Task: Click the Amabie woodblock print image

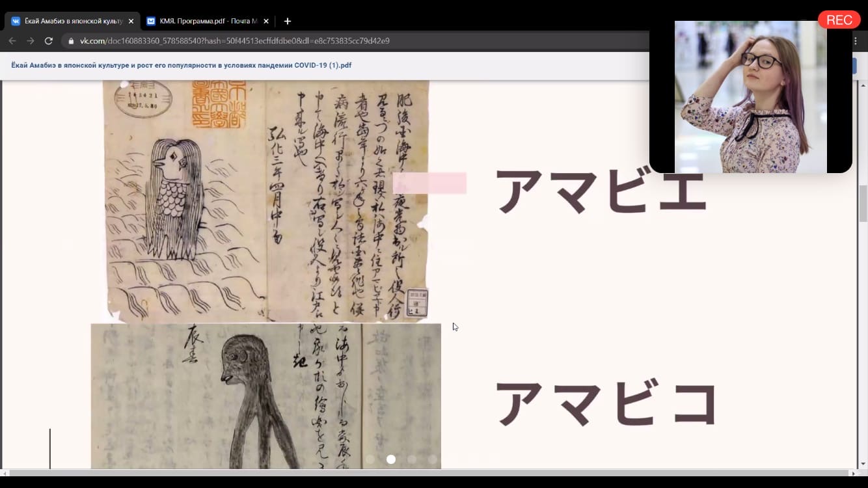Action: click(265, 201)
